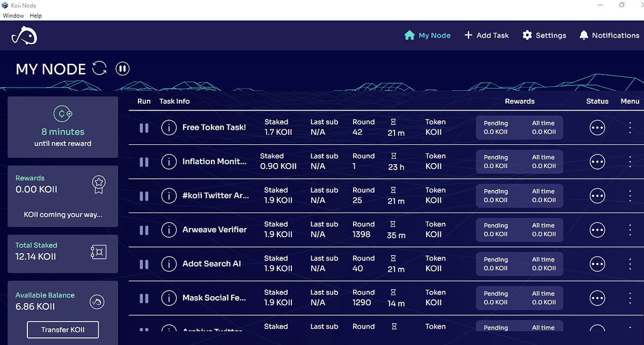Viewport: 644px width, 345px height.
Task: View status of Inflation Monit... task
Action: tap(597, 162)
